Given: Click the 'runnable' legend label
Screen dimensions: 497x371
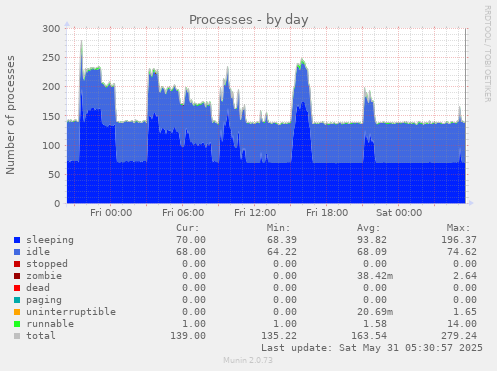Looking at the screenshot, I should click(x=50, y=324).
